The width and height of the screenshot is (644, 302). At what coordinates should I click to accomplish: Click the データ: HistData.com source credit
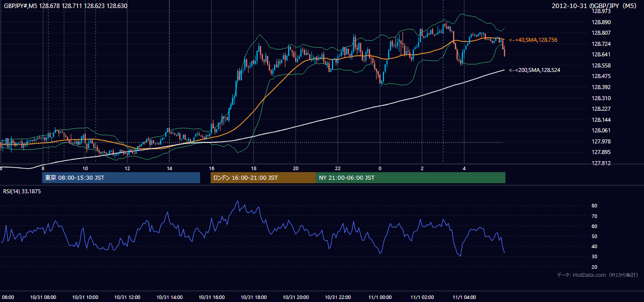coord(598,275)
